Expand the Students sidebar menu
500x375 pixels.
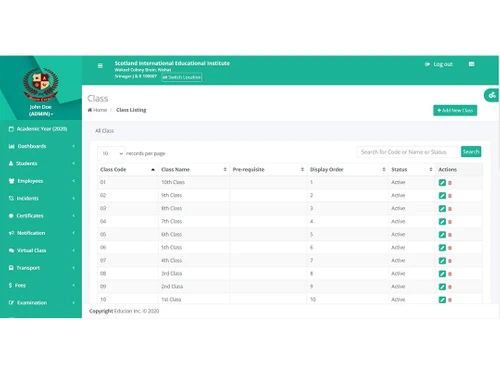tap(41, 163)
